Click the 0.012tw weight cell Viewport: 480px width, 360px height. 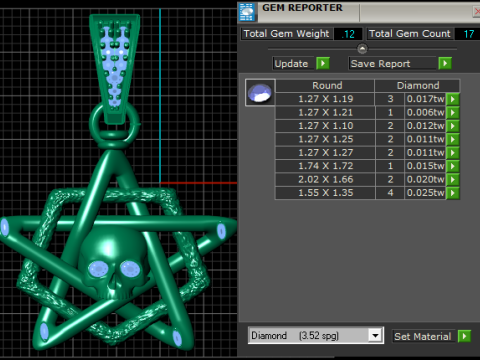pyautogui.click(x=425, y=126)
